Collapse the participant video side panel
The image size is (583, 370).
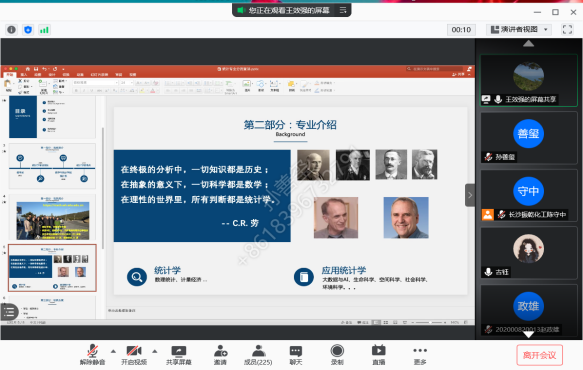470,195
